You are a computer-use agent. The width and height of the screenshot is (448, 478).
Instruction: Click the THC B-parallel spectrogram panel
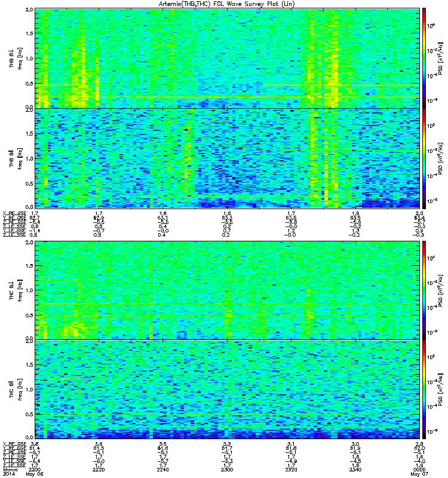tap(228, 390)
